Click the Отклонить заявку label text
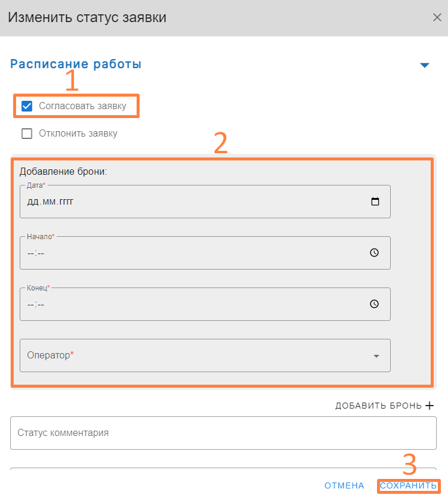Image resolution: width=448 pixels, height=501 pixels. coord(78,134)
